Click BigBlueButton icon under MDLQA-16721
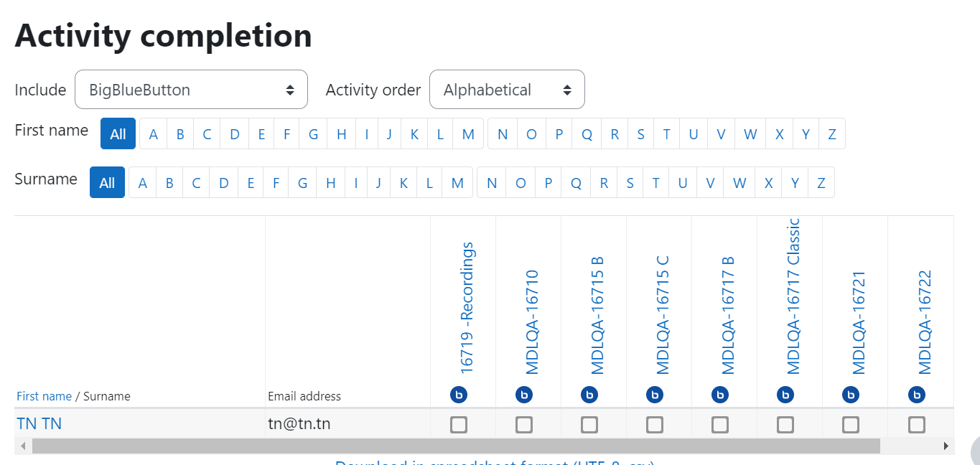Viewport: 980px width, 465px height. [851, 395]
